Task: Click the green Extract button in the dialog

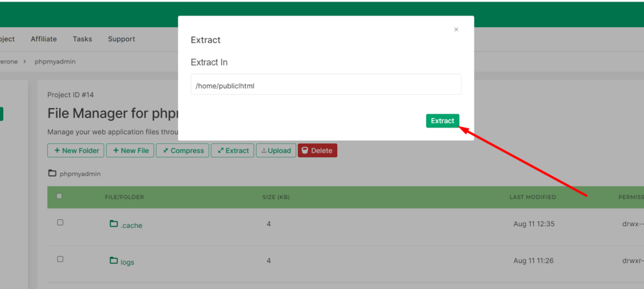Action: 442,121
